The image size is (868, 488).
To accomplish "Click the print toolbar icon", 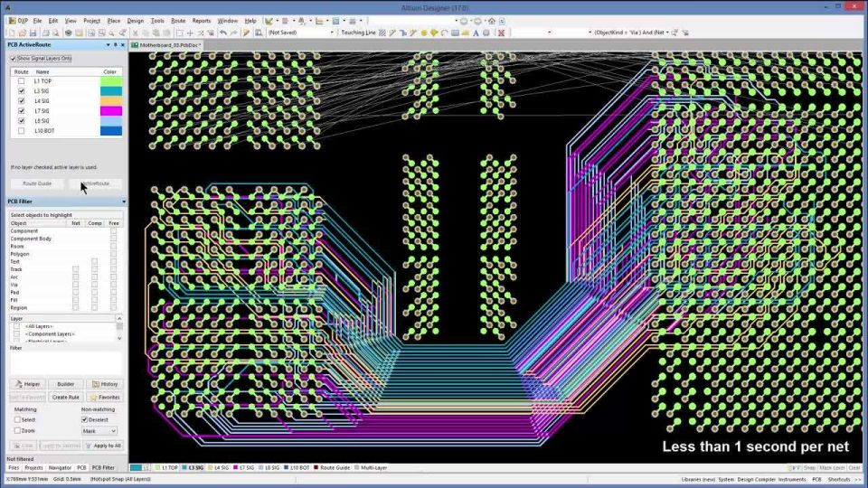I will [x=45, y=33].
